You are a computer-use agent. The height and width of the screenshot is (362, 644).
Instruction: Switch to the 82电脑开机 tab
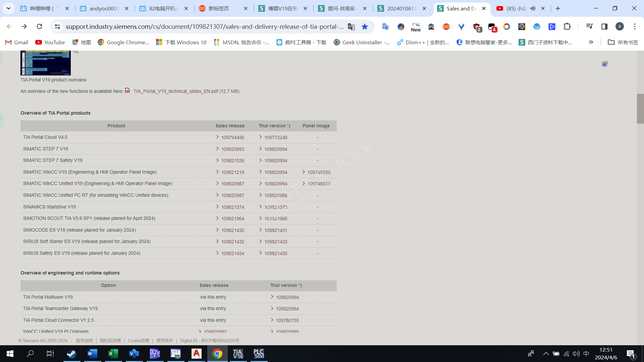point(163,8)
